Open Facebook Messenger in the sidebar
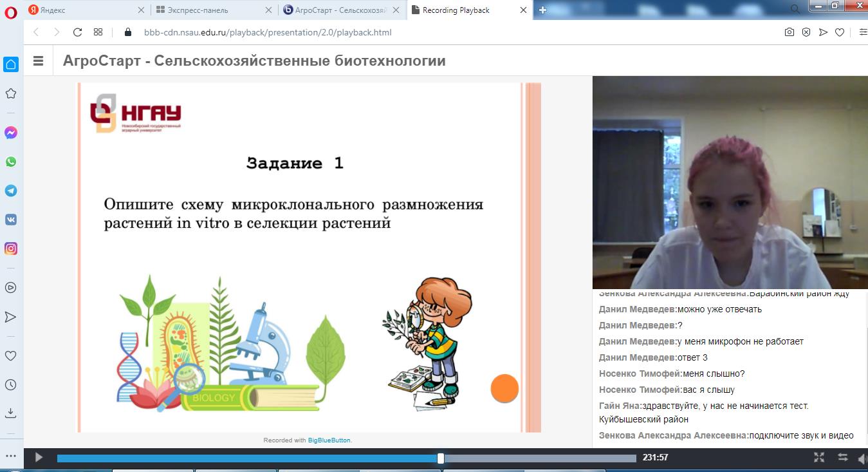Image resolution: width=868 pixels, height=472 pixels. (x=11, y=133)
